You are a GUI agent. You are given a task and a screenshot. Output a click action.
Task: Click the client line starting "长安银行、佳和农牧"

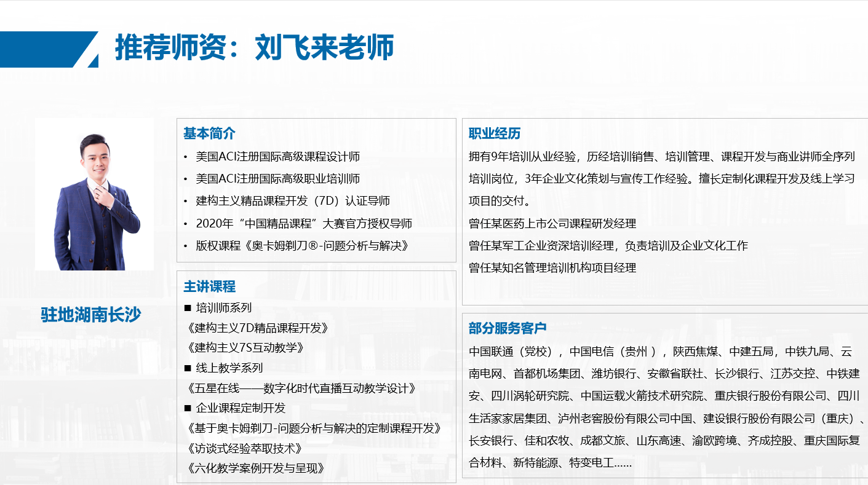[x=664, y=440]
